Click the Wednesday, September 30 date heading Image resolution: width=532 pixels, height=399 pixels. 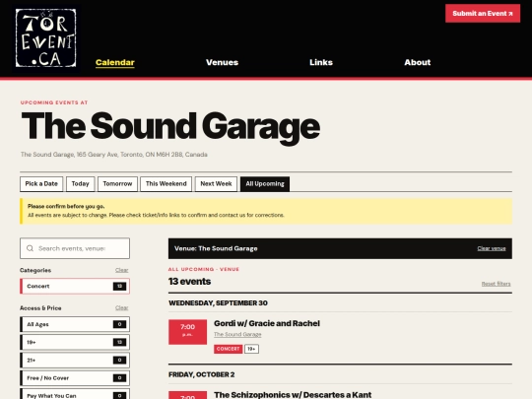(218, 303)
